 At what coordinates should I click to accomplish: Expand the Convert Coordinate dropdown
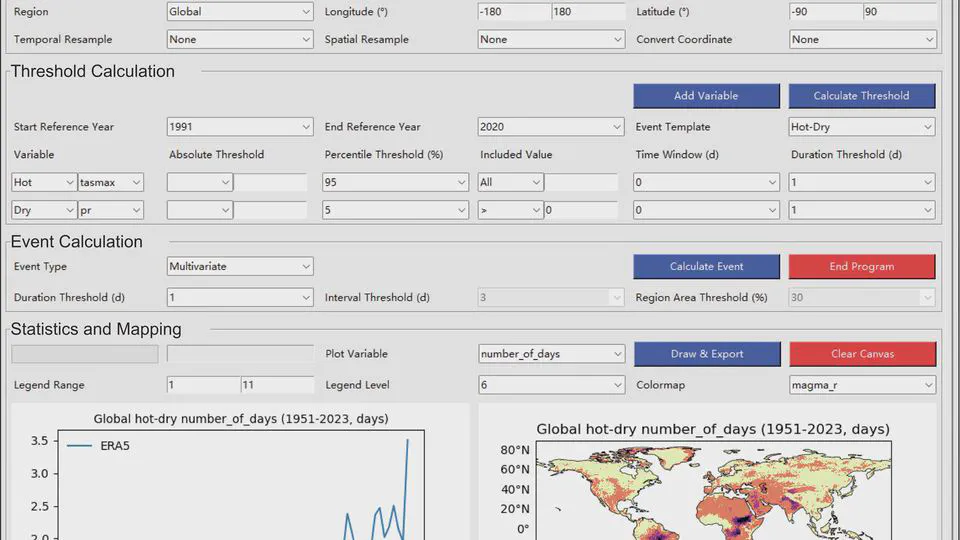tap(862, 40)
